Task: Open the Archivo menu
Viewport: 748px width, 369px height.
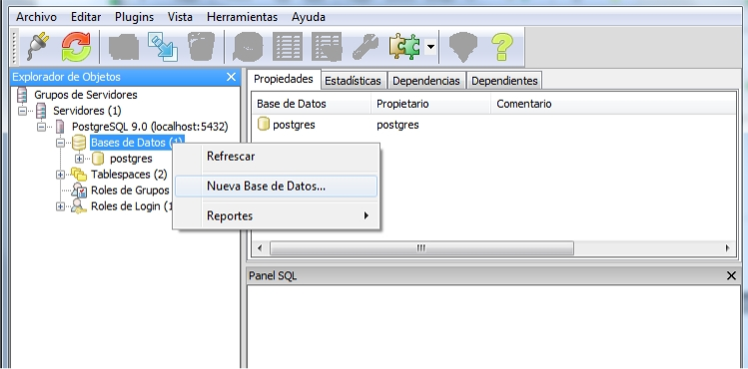Action: point(36,17)
